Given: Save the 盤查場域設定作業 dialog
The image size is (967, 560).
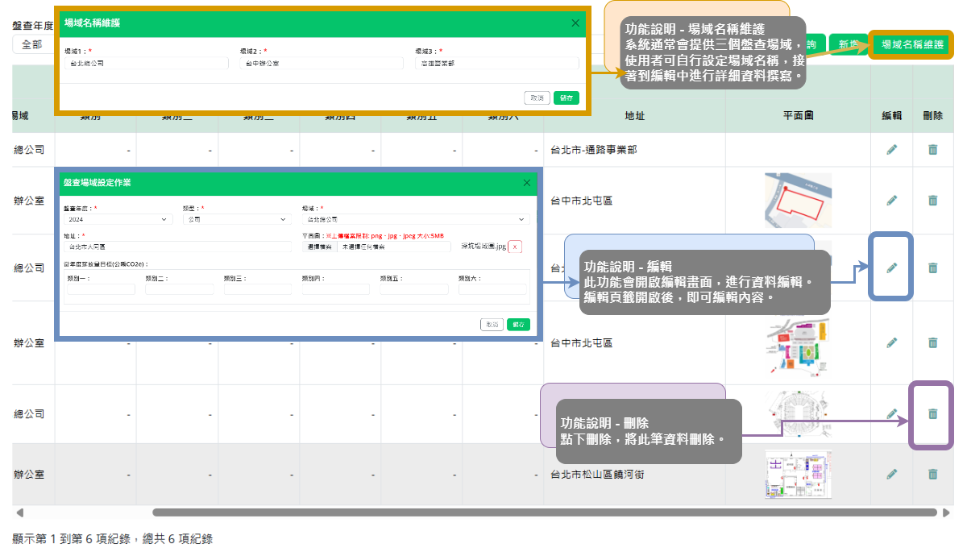Looking at the screenshot, I should pyautogui.click(x=519, y=324).
